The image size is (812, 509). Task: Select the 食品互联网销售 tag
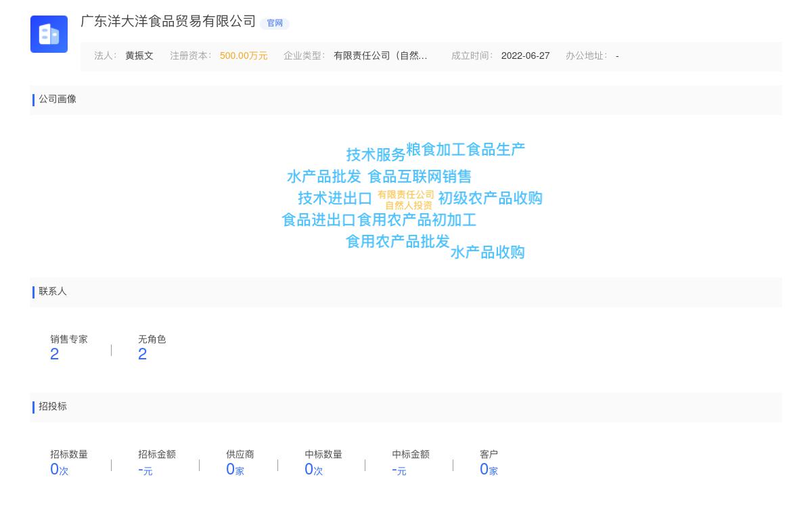coord(420,177)
